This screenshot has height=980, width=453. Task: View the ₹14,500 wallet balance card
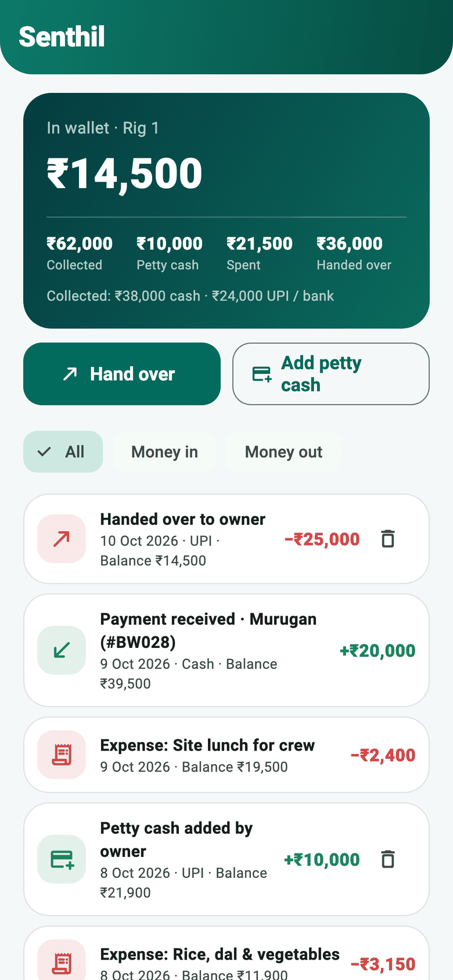click(x=227, y=211)
